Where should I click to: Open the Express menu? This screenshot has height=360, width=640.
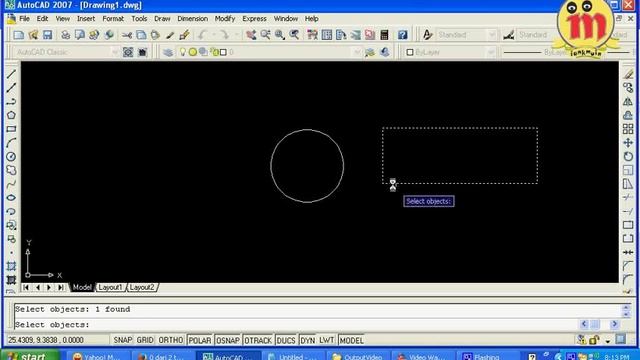pos(254,19)
